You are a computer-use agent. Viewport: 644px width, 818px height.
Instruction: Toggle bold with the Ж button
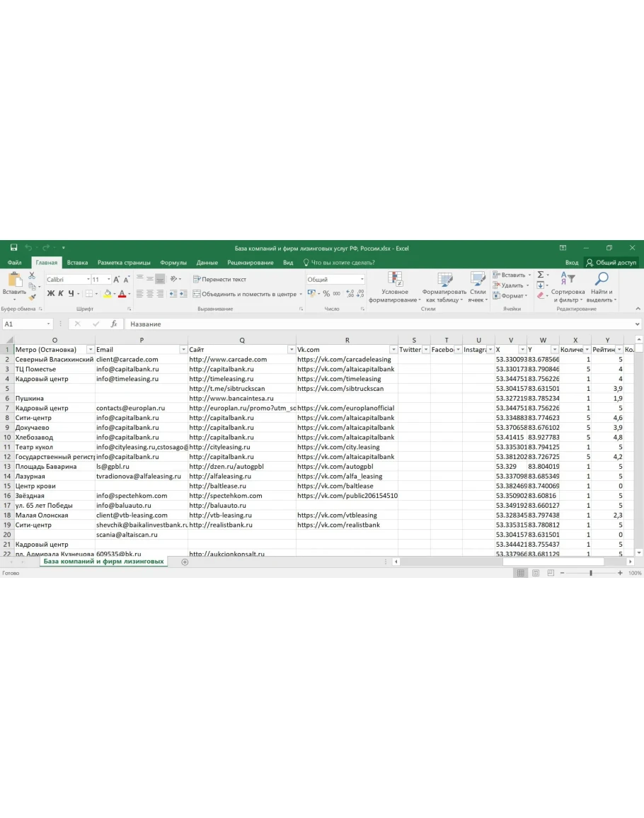click(x=50, y=294)
